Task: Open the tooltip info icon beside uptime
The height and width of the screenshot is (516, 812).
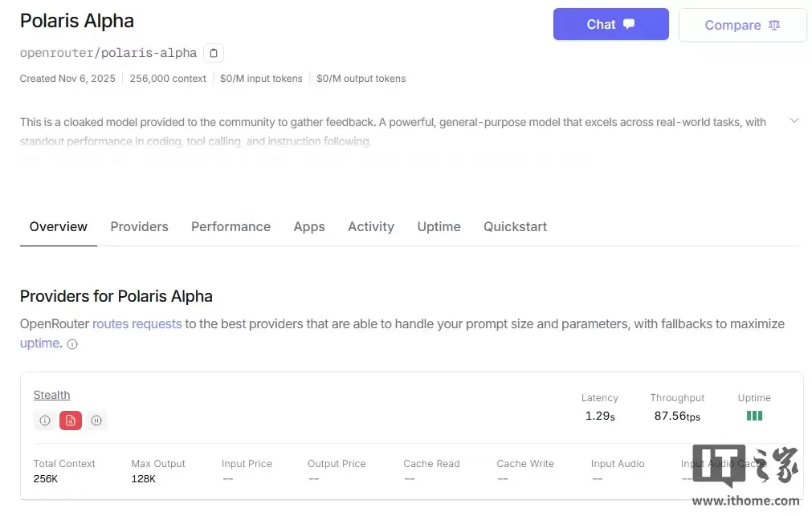Action: [x=71, y=344]
